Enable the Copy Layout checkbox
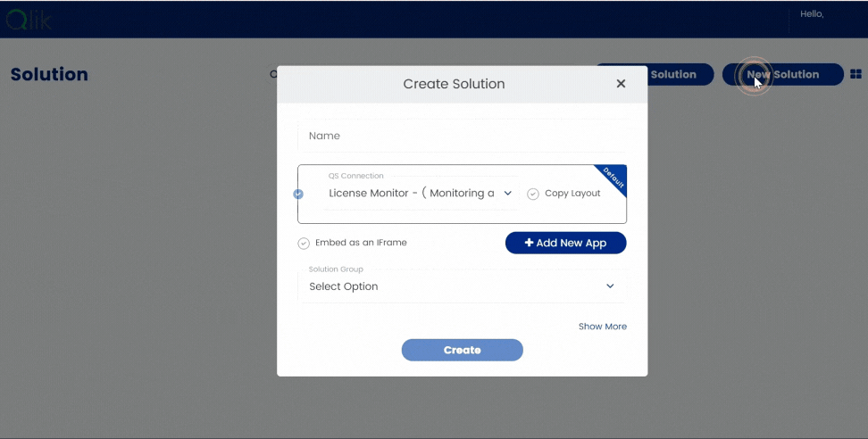 click(x=533, y=194)
